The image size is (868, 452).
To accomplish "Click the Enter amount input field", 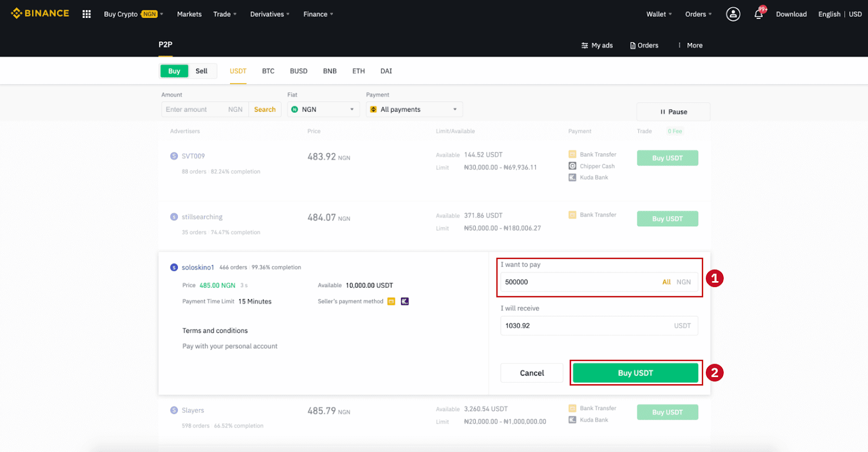I will (x=205, y=110).
